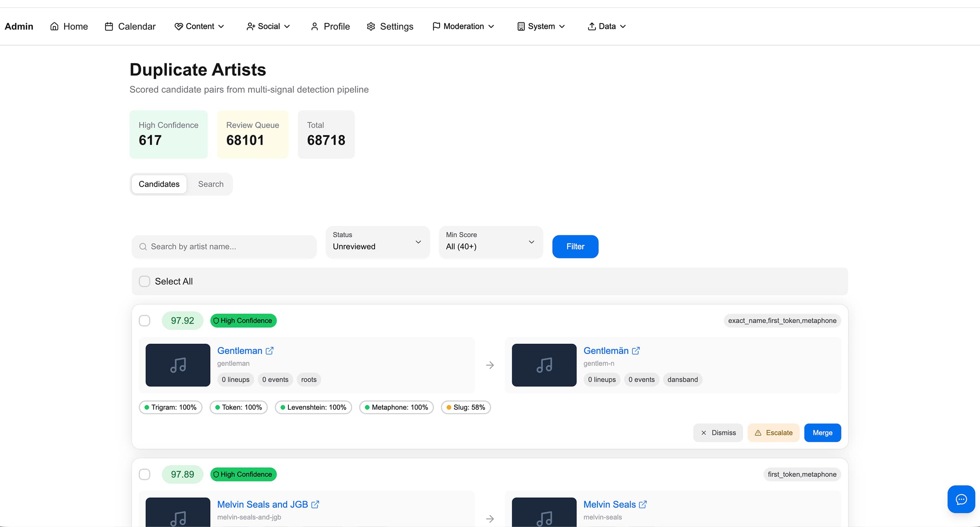The width and height of the screenshot is (980, 527).
Task: Enable the Select All checkbox
Action: (x=144, y=281)
